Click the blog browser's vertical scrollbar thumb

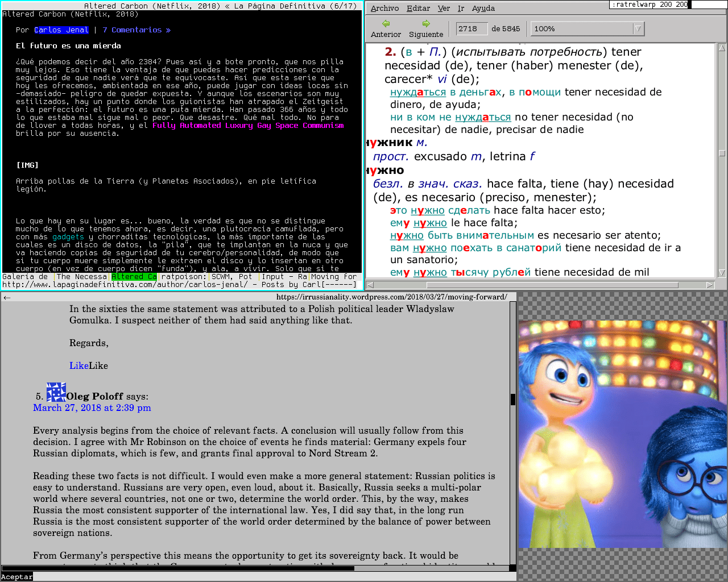pos(513,399)
